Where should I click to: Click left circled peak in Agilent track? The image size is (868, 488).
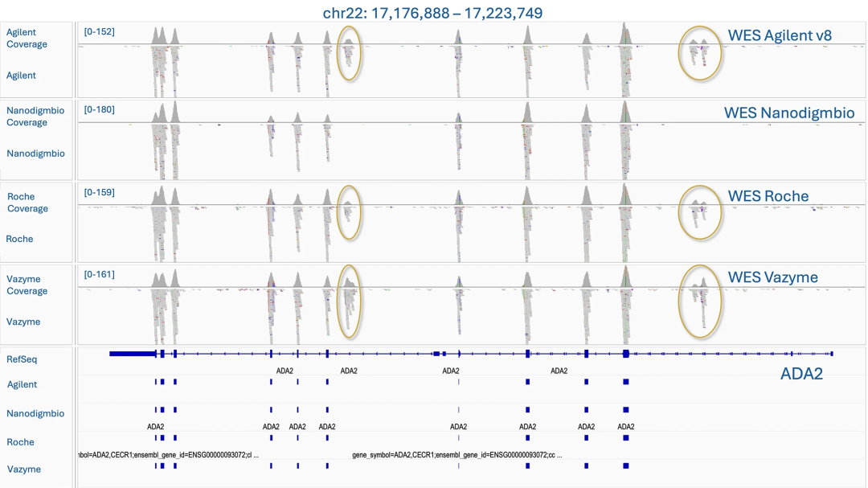pyautogui.click(x=349, y=53)
